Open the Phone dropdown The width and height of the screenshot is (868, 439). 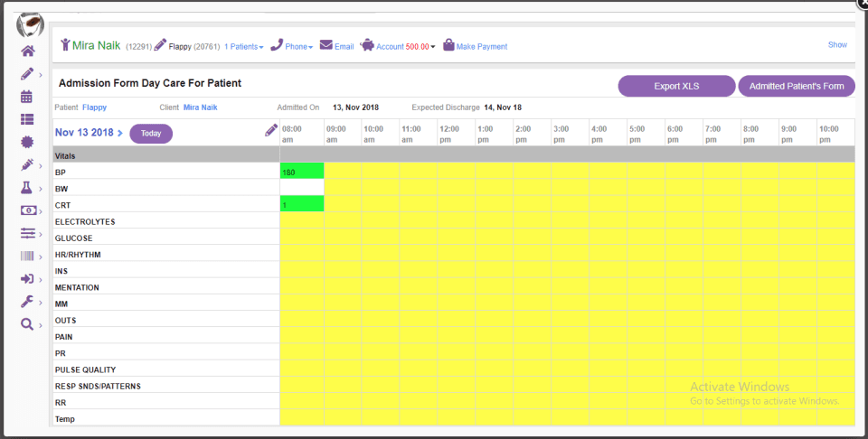pos(292,45)
